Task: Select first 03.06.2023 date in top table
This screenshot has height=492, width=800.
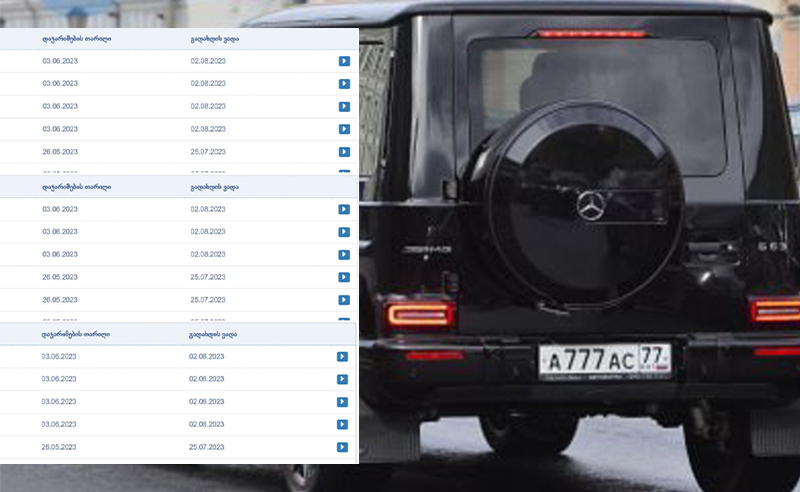Action: tap(60, 61)
